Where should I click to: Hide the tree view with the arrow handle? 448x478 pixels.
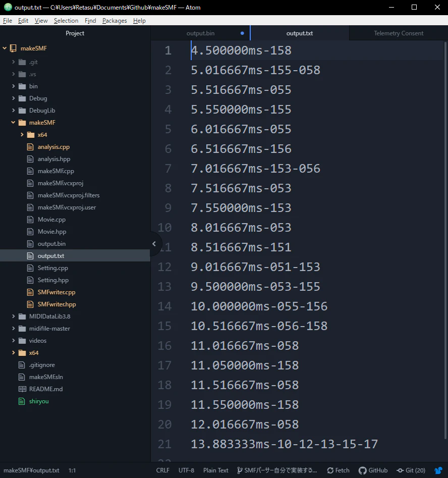click(x=154, y=244)
